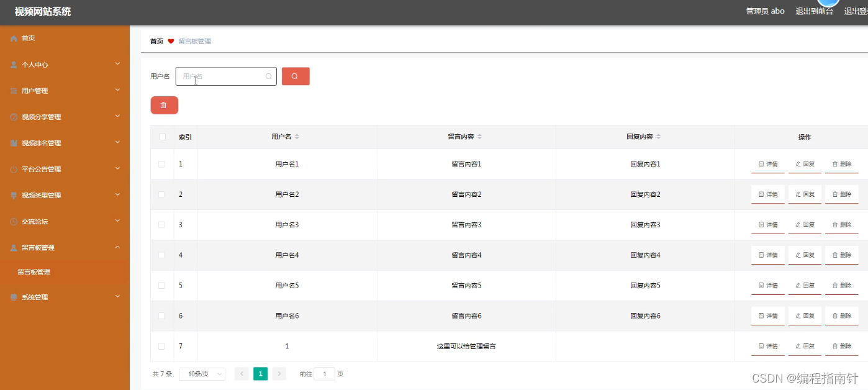Click the icon beside 视频类型管理
Image resolution: width=868 pixels, height=390 pixels.
14,195
